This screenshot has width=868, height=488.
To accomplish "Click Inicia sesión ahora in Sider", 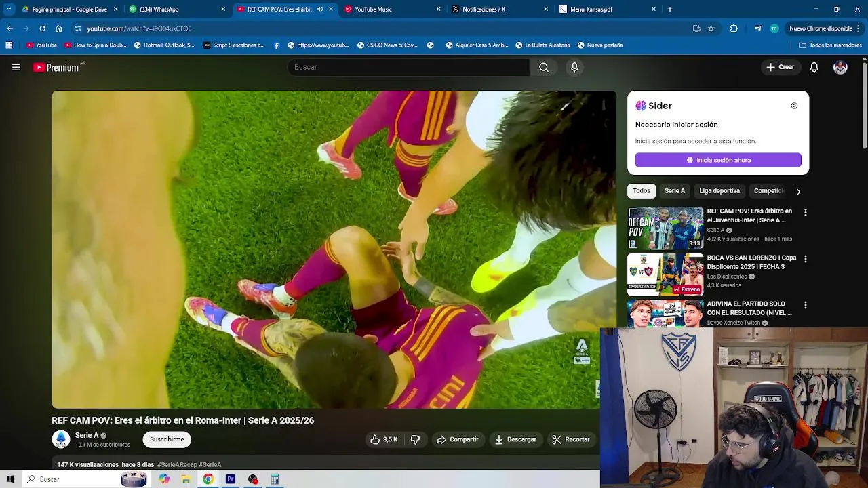I will click(x=718, y=160).
